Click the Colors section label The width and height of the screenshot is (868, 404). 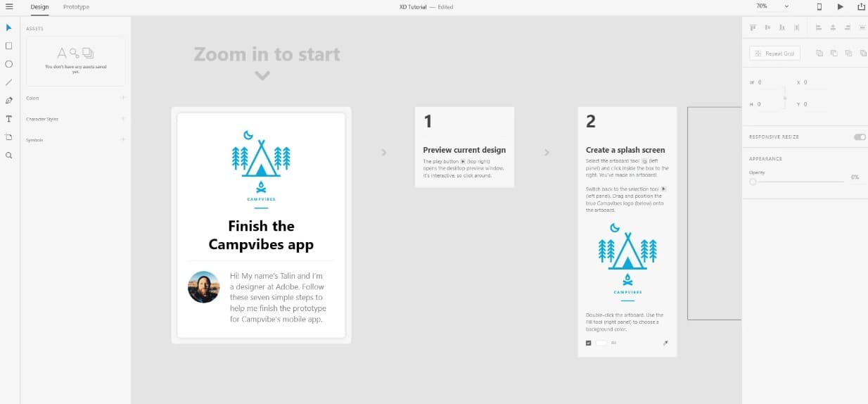click(33, 99)
